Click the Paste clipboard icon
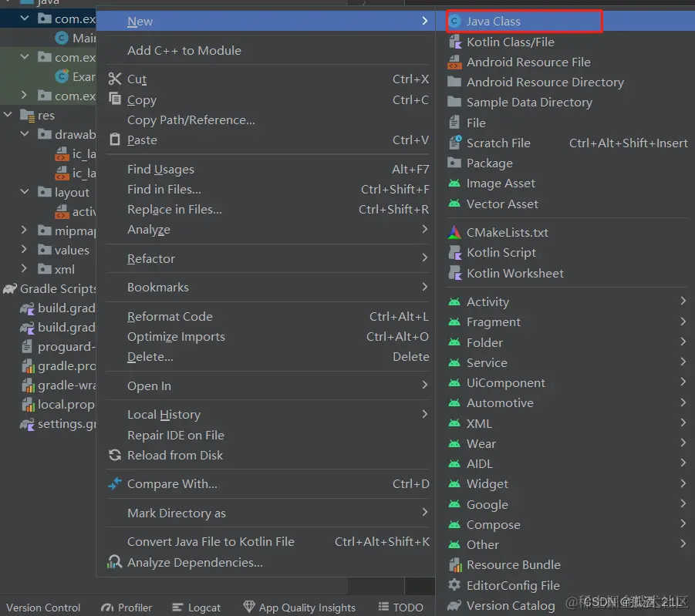This screenshot has width=695, height=616. pos(115,140)
